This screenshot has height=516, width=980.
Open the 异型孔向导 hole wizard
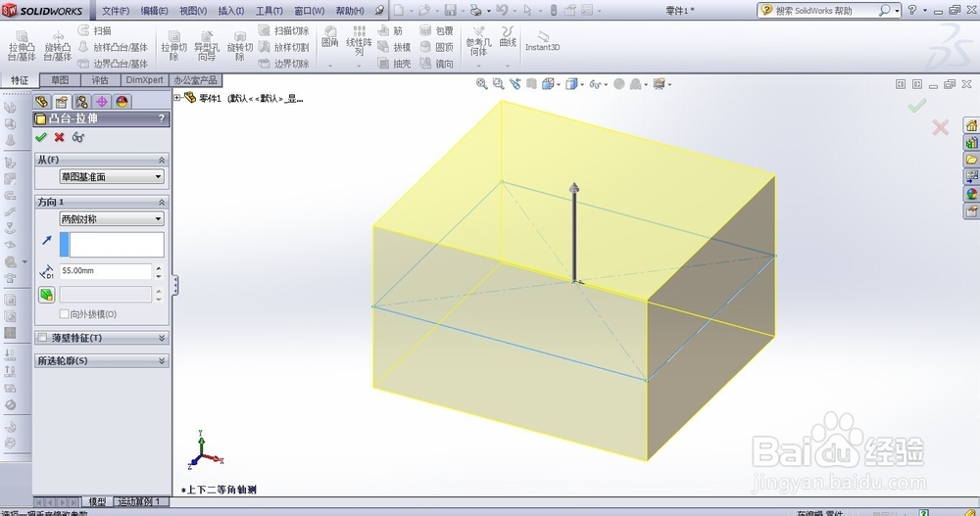[x=206, y=46]
